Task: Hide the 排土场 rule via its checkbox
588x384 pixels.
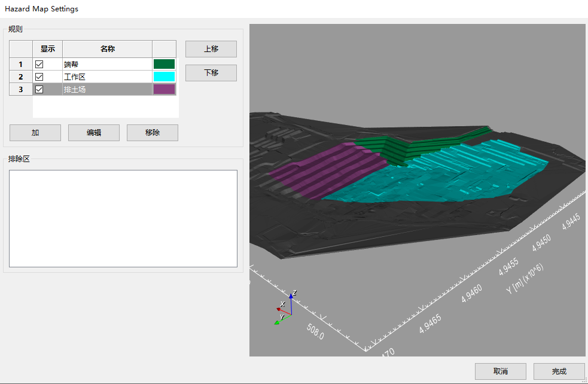Action: coord(39,89)
